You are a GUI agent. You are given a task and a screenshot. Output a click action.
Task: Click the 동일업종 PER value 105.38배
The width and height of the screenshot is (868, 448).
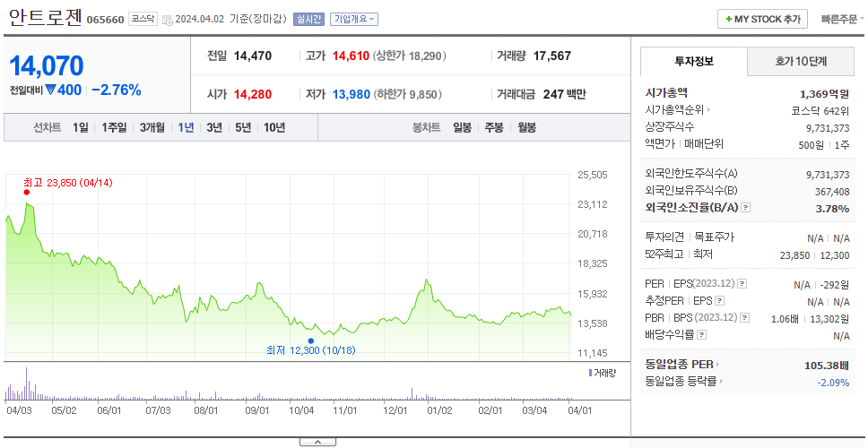[827, 366]
